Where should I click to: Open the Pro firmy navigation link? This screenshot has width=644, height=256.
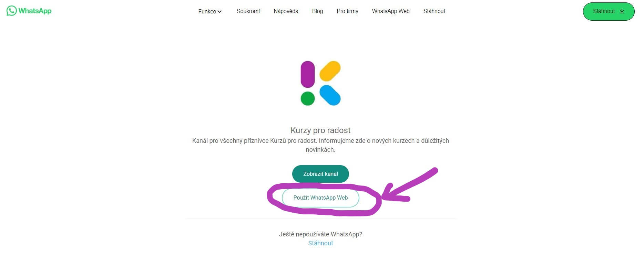[x=347, y=11]
